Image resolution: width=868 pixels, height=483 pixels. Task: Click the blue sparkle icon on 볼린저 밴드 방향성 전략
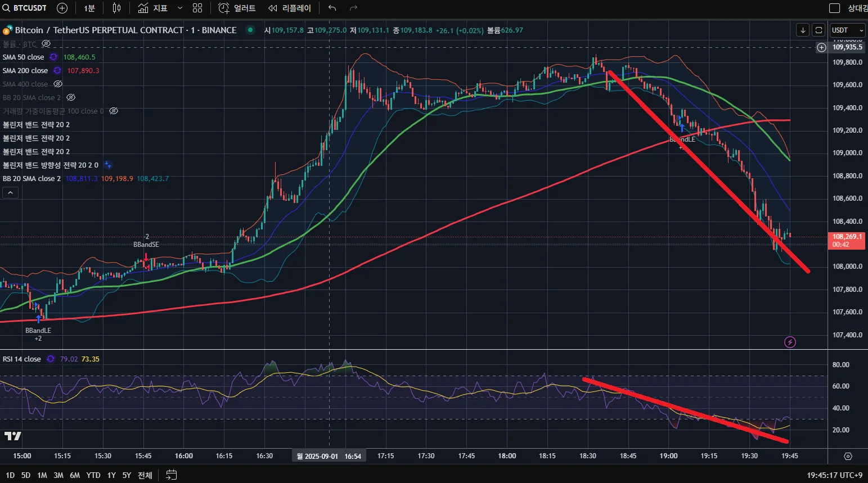[108, 165]
